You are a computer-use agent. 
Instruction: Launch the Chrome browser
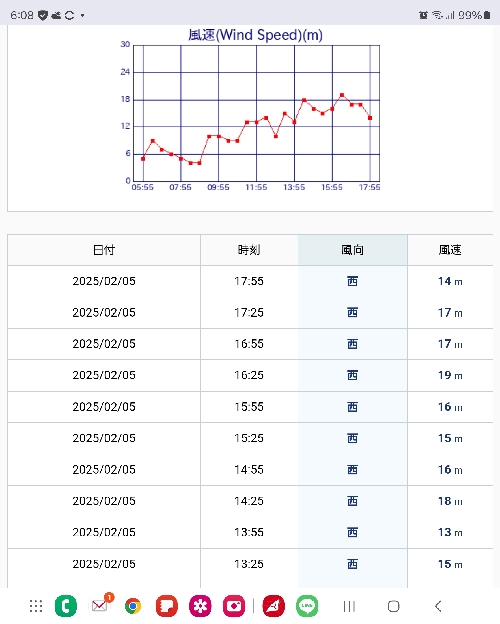[133, 606]
